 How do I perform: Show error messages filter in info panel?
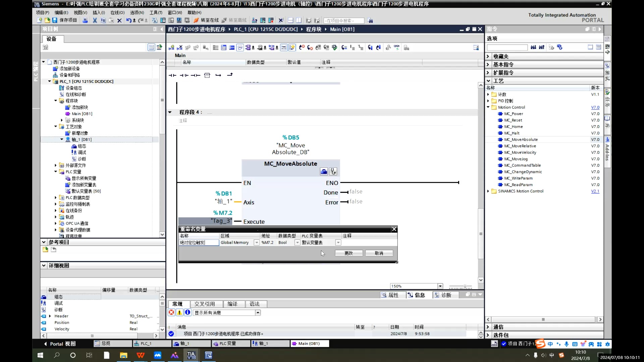[171, 312]
